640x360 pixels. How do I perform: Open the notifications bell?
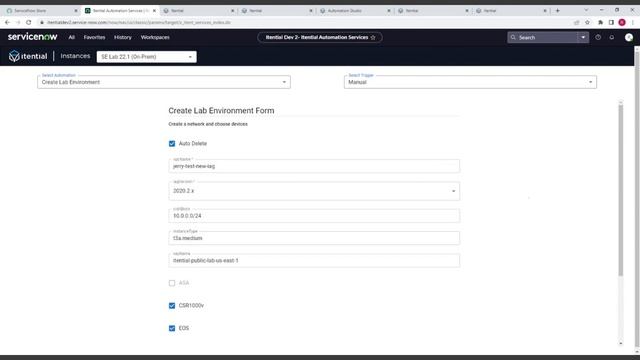click(x=612, y=38)
